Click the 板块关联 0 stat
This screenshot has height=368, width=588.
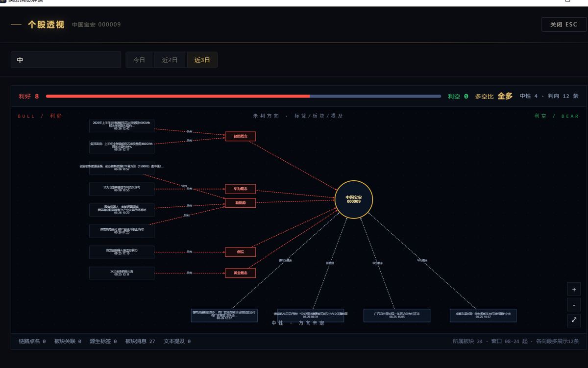pyautogui.click(x=68, y=341)
